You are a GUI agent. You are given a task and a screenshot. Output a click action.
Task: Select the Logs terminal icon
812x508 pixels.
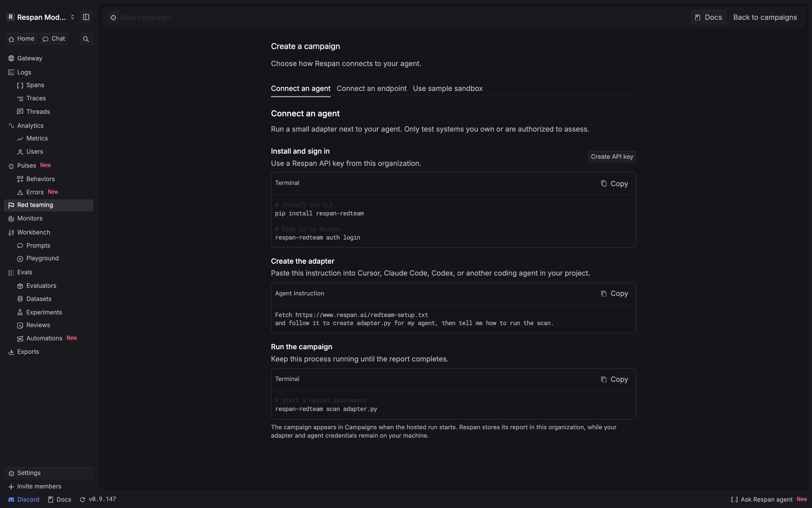[x=11, y=72]
